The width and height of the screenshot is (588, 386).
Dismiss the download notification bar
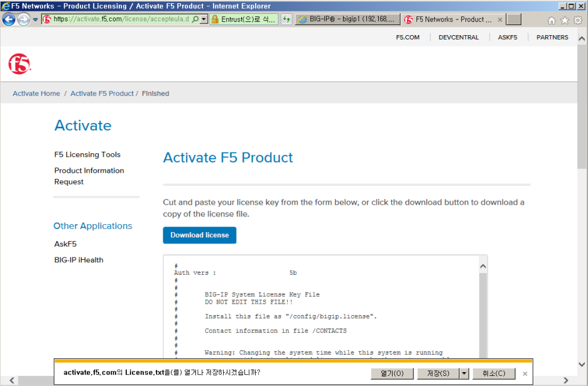525,373
